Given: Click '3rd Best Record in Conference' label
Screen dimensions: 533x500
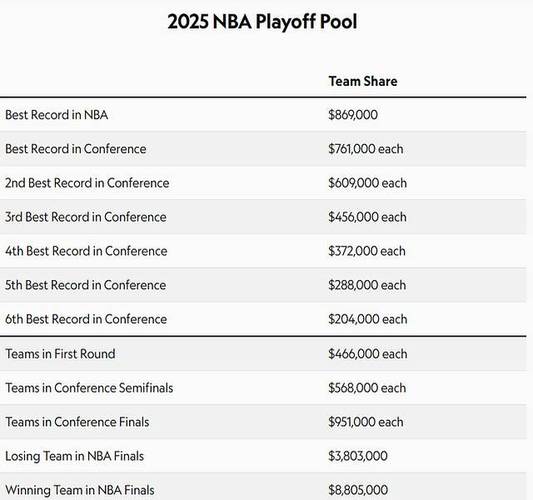Looking at the screenshot, I should (x=86, y=217).
